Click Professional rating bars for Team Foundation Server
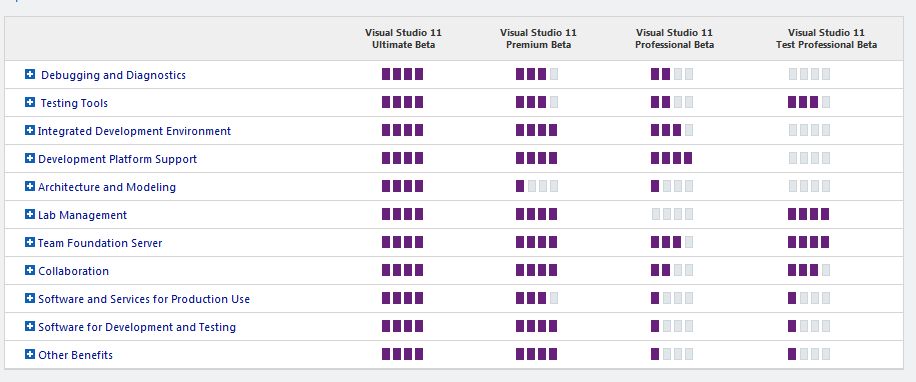916x382 pixels. [672, 242]
